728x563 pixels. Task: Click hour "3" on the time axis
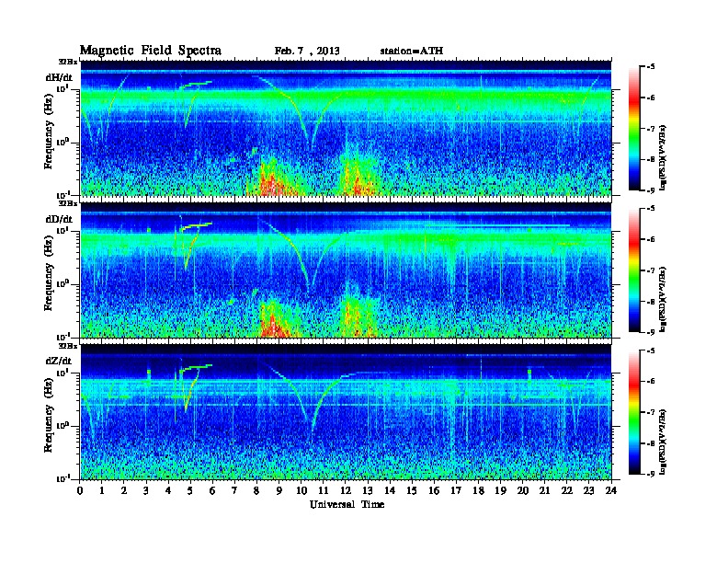(146, 490)
